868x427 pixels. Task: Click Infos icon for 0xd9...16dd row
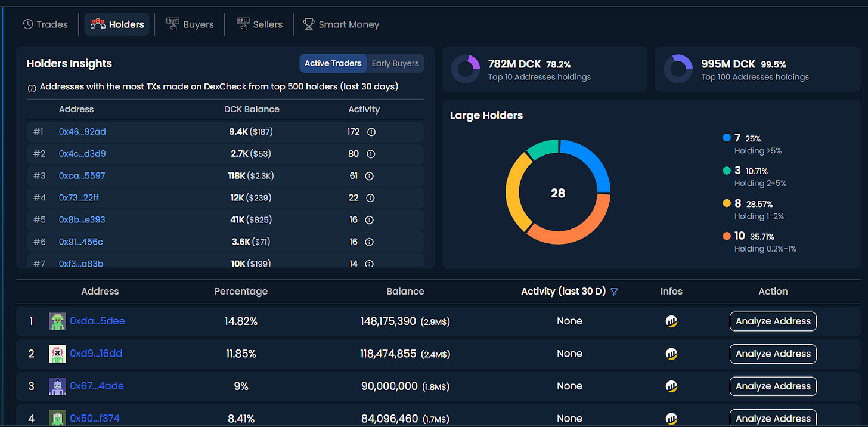pyautogui.click(x=671, y=354)
